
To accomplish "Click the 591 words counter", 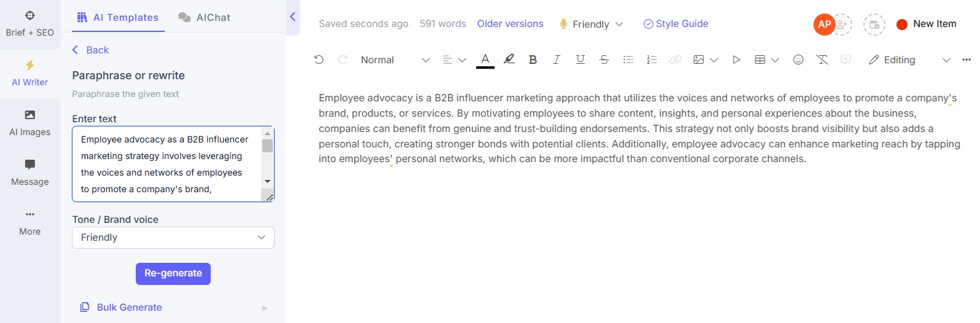I will [443, 24].
